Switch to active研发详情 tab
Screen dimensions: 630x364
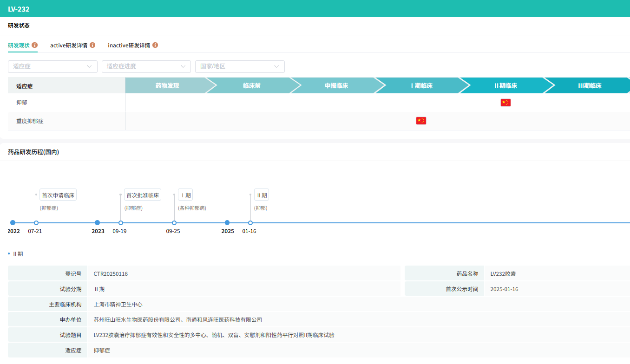tap(69, 45)
